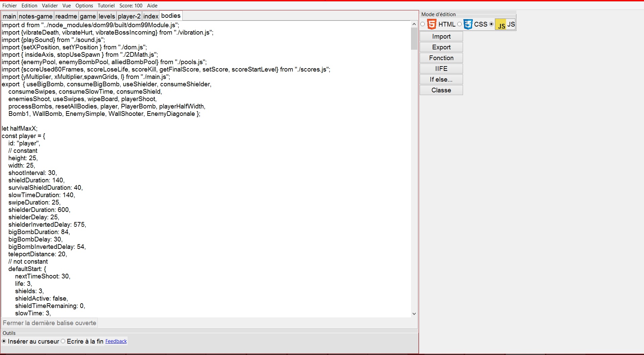Image resolution: width=644 pixels, height=355 pixels.
Task: Click the editor scrollbar up arrow
Action: tap(414, 24)
